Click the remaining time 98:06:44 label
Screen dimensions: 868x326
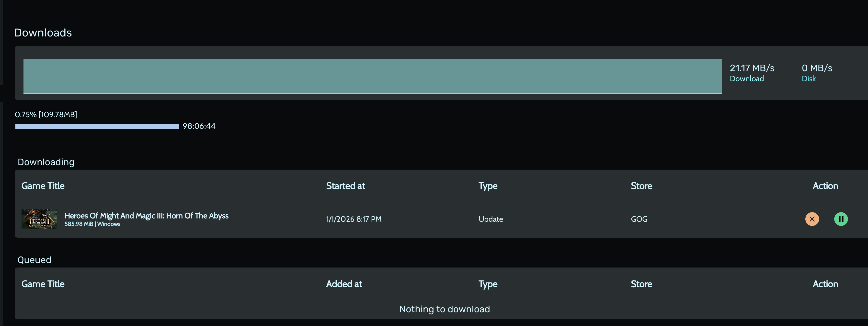[199, 126]
